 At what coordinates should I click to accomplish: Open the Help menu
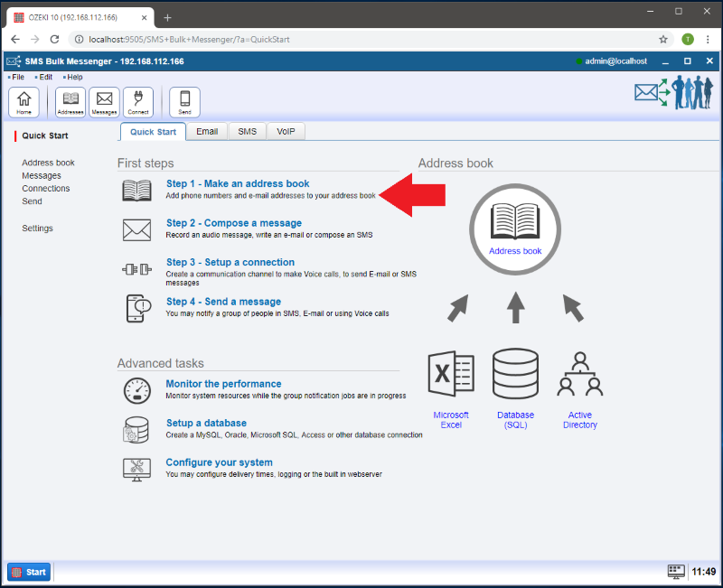[75, 78]
